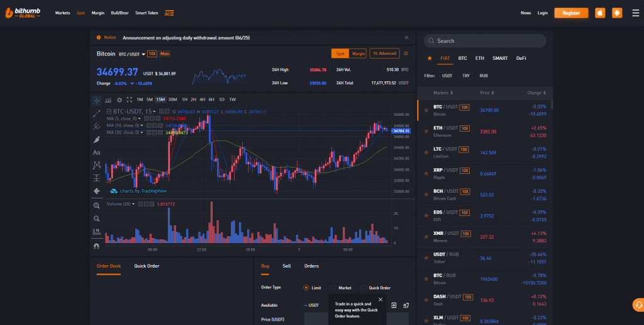Expand the MA (10, close, 0) dropdown
644x325 pixels.
143,125
